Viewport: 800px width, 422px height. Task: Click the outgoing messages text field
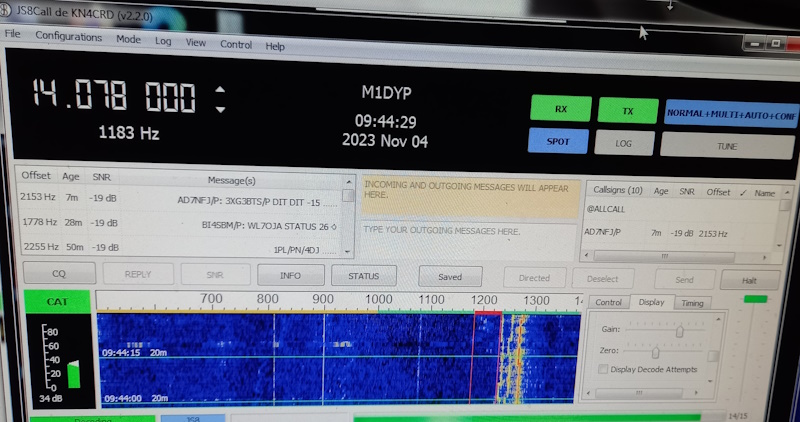468,241
